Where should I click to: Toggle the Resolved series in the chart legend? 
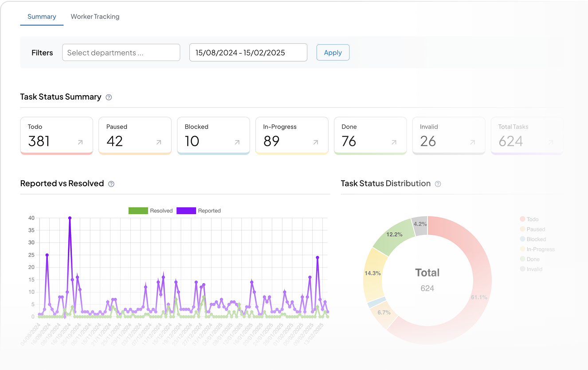(150, 210)
